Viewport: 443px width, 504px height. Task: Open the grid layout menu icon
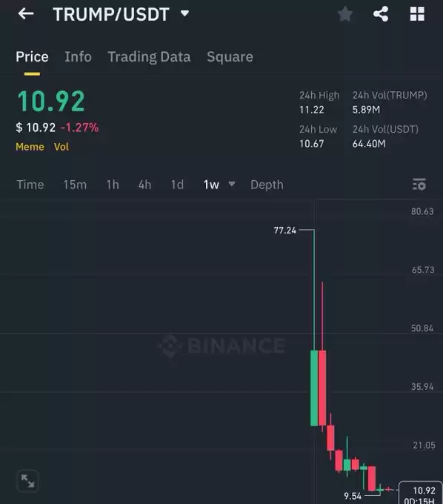coord(417,14)
